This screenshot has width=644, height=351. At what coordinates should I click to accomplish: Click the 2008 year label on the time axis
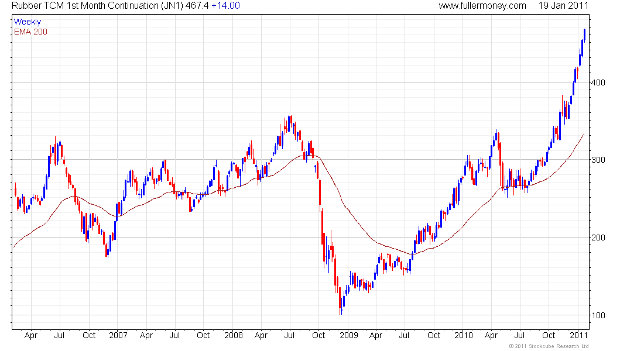(233, 335)
